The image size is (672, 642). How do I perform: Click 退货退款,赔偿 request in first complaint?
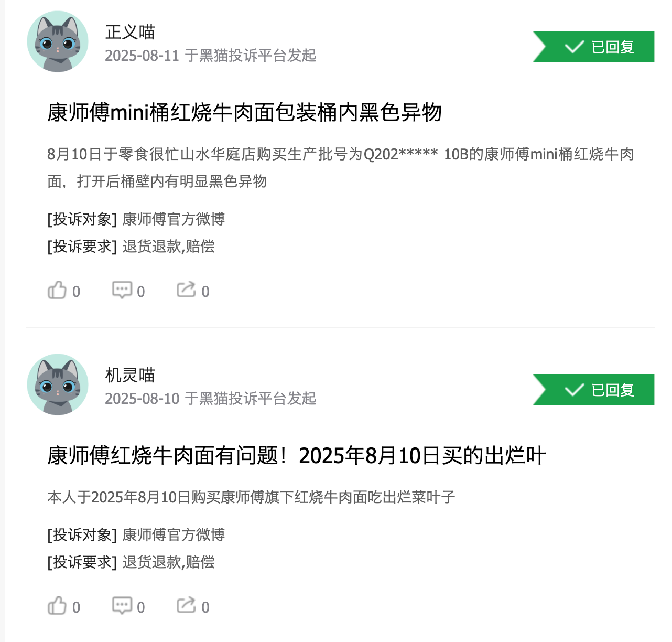168,246
